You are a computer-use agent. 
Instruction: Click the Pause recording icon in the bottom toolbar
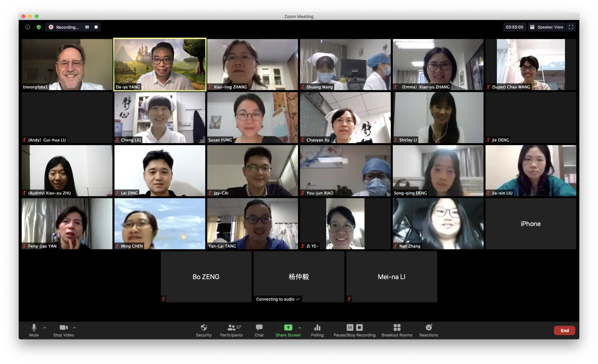coord(350,327)
